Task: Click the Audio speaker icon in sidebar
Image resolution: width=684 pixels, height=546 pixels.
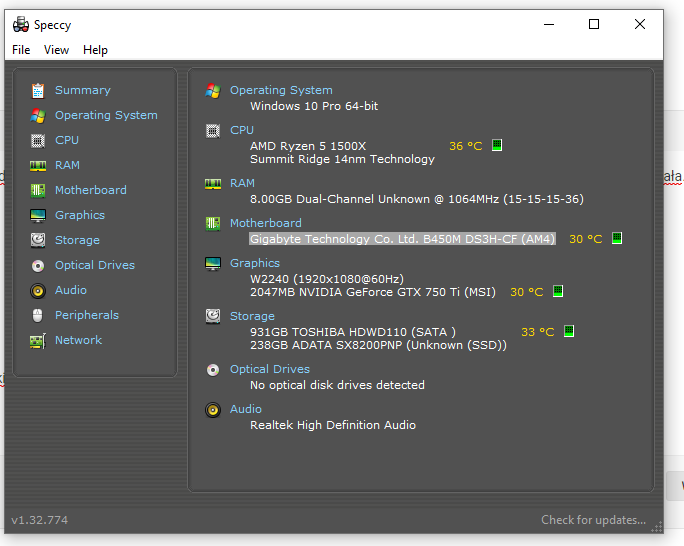Action: pyautogui.click(x=38, y=290)
